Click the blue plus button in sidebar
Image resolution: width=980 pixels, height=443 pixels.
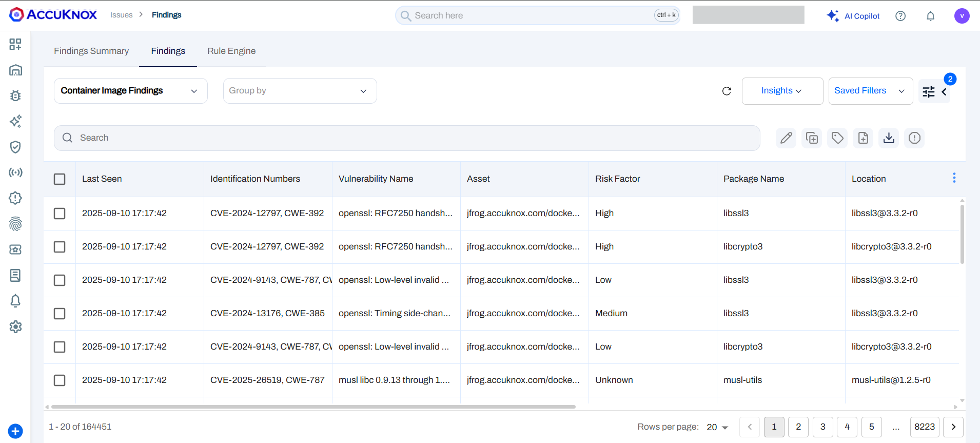[x=15, y=431]
